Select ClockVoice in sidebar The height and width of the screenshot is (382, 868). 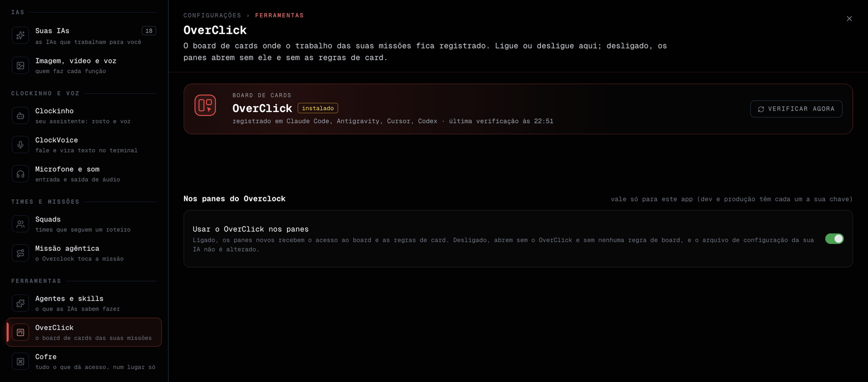click(x=84, y=145)
